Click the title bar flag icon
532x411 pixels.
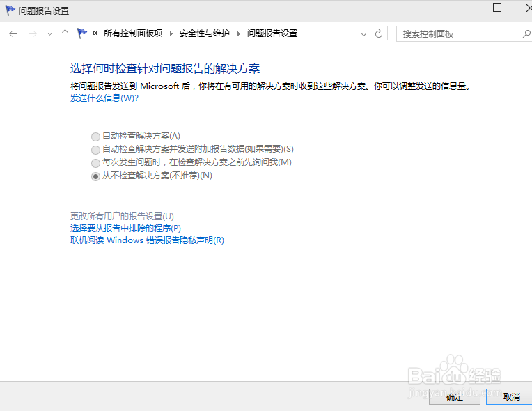coord(10,10)
